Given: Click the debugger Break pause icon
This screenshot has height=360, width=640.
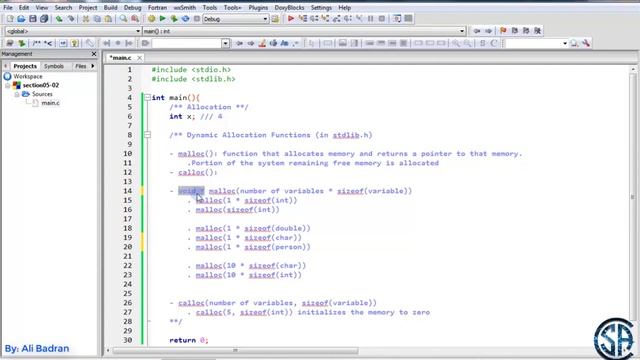Looking at the screenshot, I should coord(371,19).
